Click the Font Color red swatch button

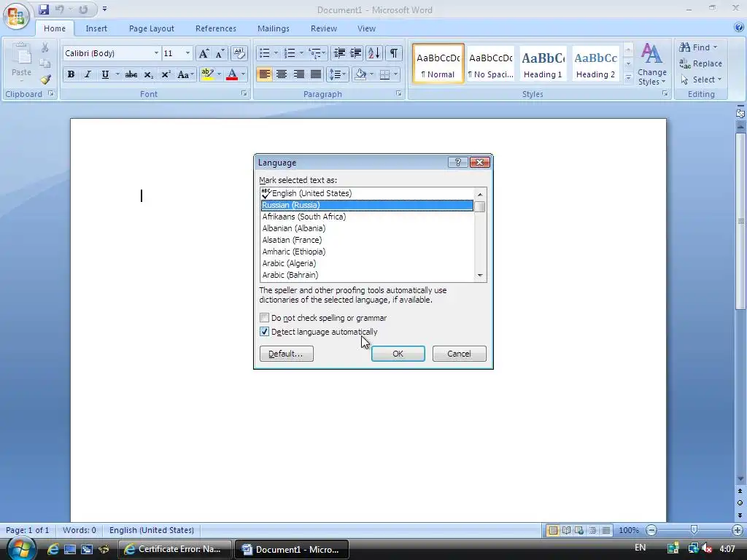[232, 74]
